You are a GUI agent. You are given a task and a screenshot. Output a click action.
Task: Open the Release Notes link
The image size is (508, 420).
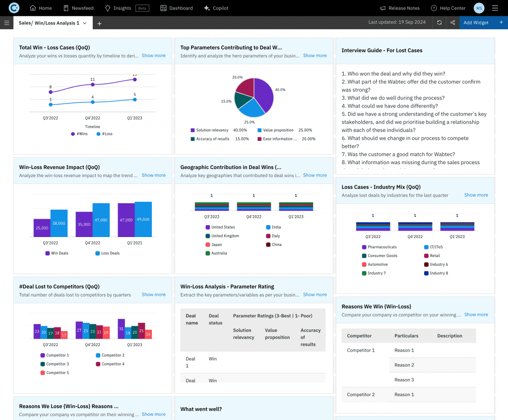[x=399, y=8]
